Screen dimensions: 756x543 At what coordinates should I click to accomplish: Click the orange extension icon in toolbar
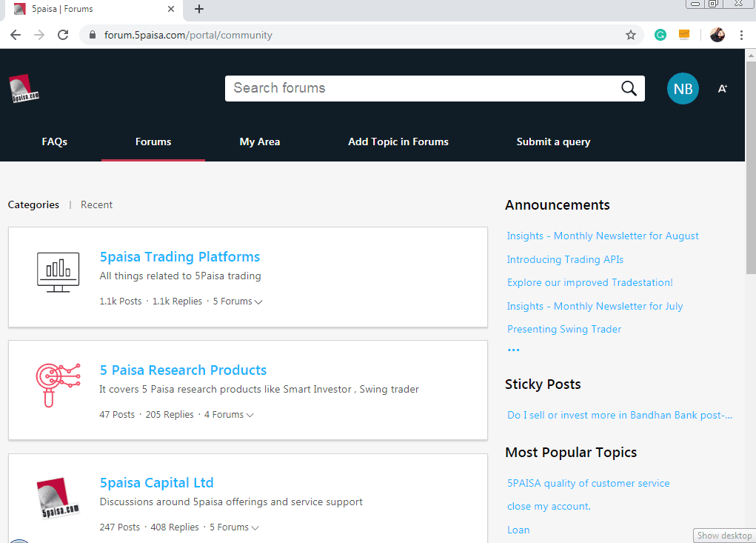(684, 35)
